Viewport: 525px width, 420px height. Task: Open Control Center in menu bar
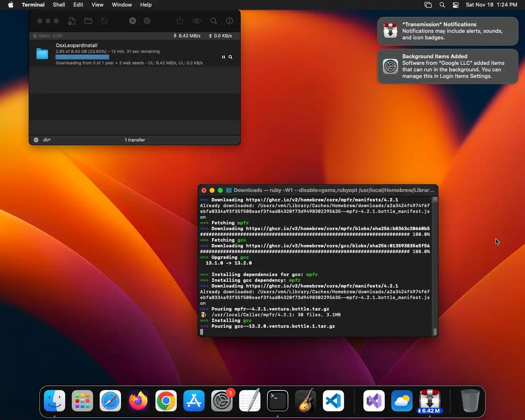pyautogui.click(x=456, y=5)
